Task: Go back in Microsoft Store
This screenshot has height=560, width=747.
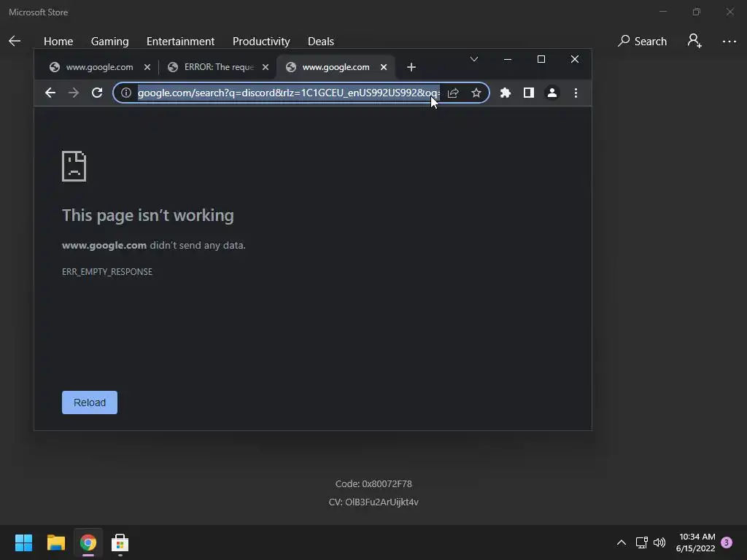Action: 15,42
